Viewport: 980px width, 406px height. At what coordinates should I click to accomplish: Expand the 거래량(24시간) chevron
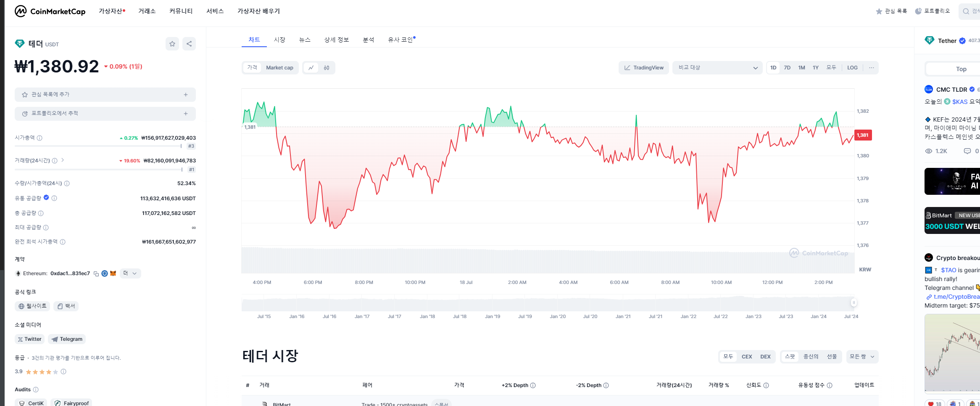(63, 160)
